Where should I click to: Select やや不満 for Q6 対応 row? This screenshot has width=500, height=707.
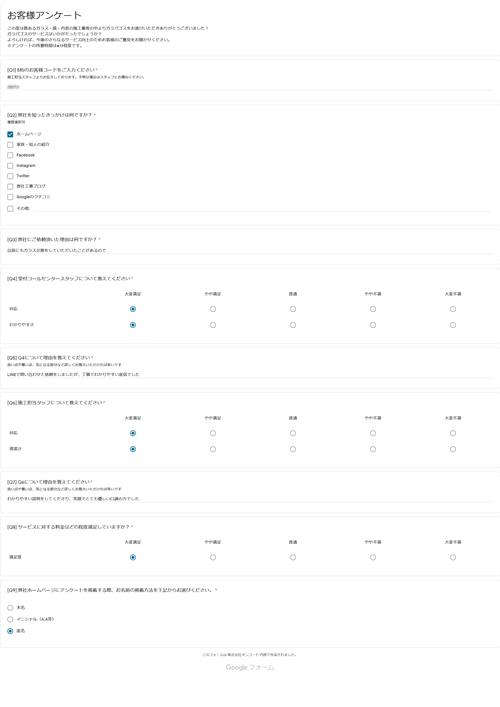pyautogui.click(x=373, y=433)
